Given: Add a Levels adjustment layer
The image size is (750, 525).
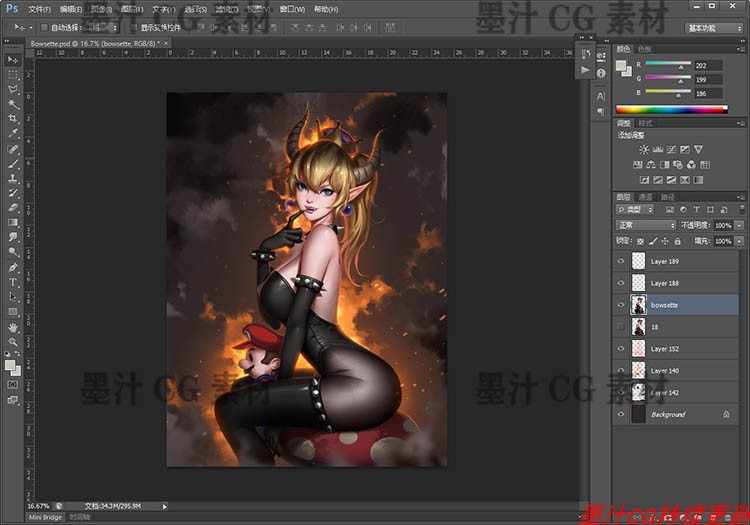Looking at the screenshot, I should click(658, 150).
